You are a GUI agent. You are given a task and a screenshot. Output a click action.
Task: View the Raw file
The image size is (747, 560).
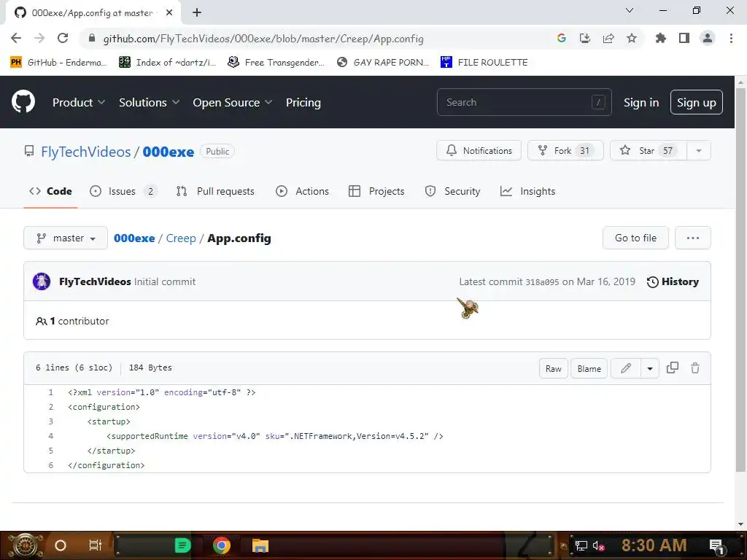pos(553,368)
